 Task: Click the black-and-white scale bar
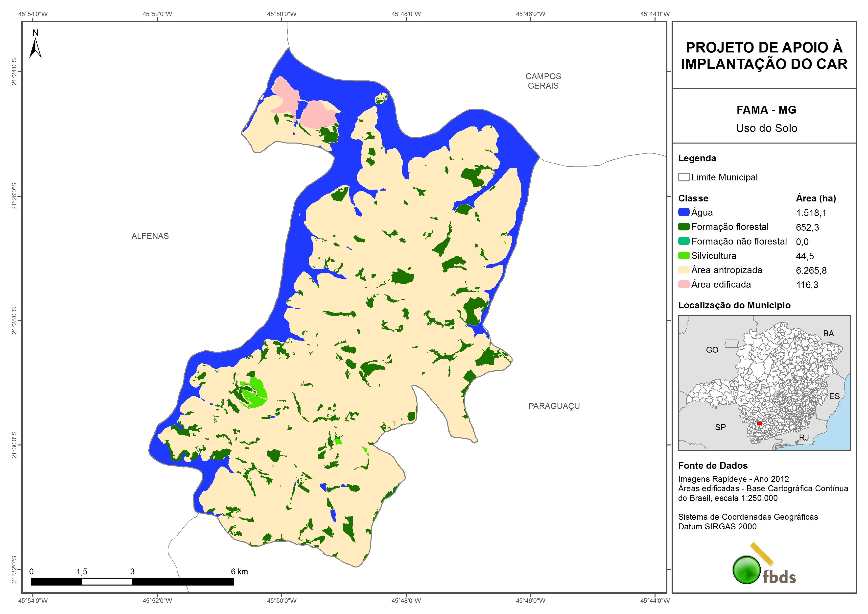(x=132, y=582)
